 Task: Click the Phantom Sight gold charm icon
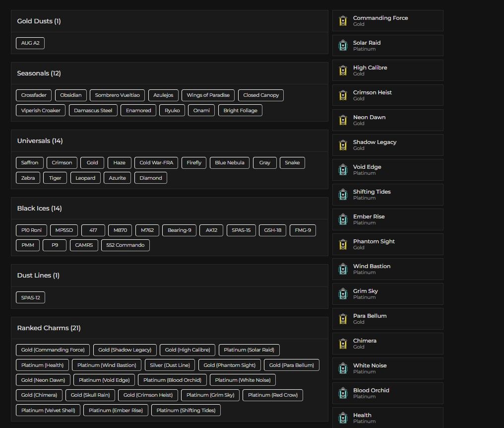[343, 244]
